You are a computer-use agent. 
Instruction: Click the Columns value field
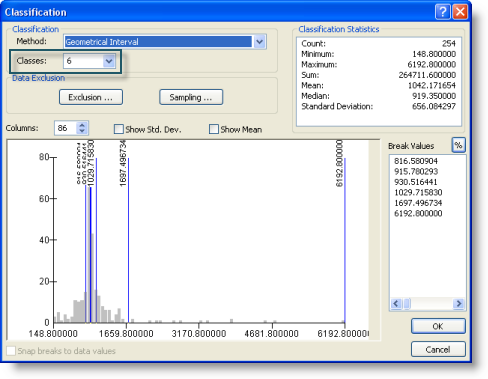[66, 128]
